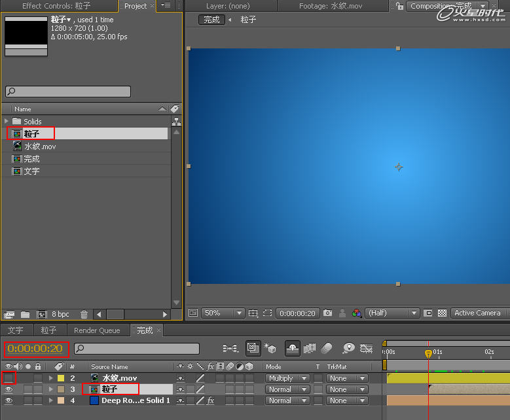510x420 pixels.
Task: Click the yellow label swatch of 水纹.mov layer
Action: 61,378
